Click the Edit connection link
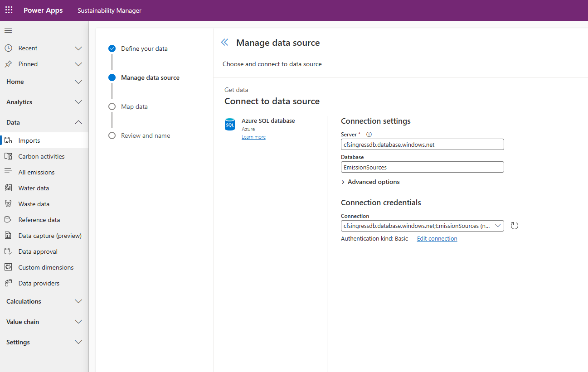The image size is (588, 372). tap(437, 238)
